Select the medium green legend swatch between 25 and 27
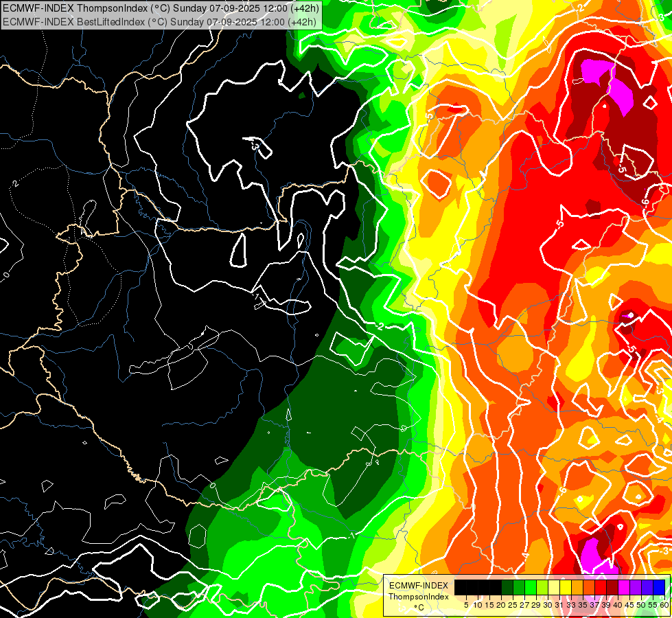The width and height of the screenshot is (672, 618). click(519, 587)
